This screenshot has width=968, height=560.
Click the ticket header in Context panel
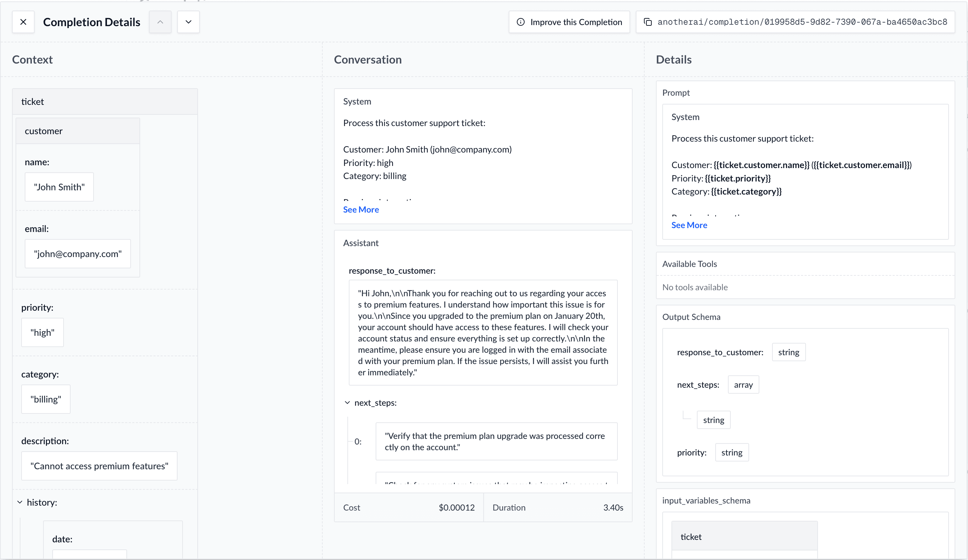[x=105, y=101]
